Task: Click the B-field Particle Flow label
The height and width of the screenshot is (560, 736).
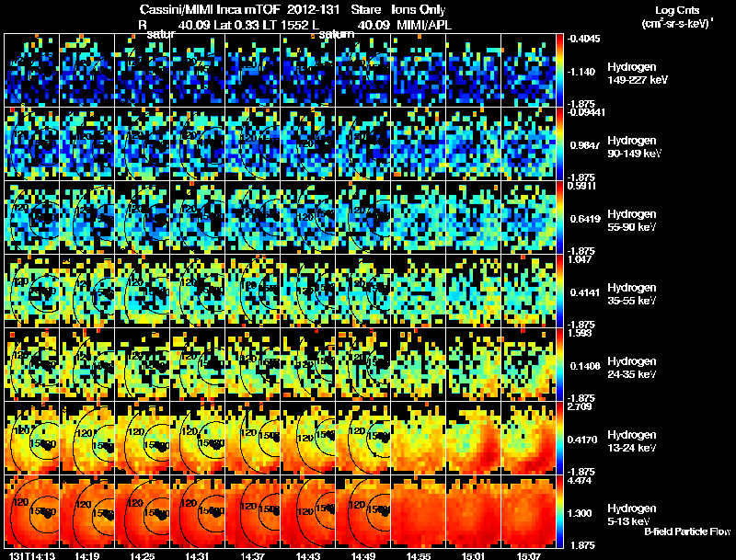Action: tap(687, 531)
